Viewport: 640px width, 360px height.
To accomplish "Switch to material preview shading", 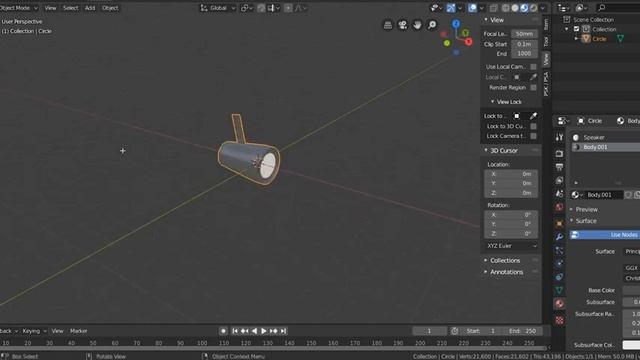I will (524, 8).
